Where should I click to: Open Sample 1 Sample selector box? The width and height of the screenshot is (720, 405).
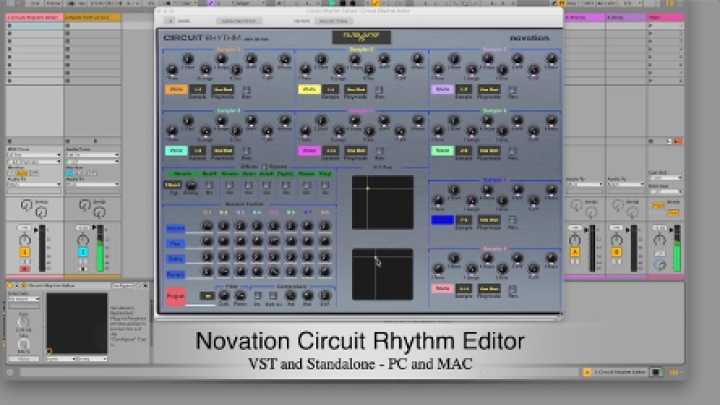(197, 90)
